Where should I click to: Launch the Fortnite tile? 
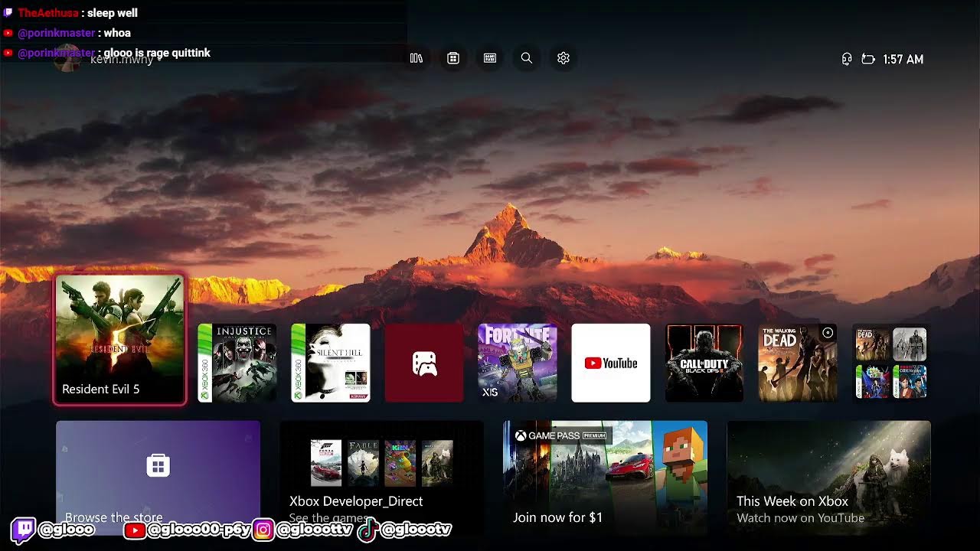click(518, 363)
